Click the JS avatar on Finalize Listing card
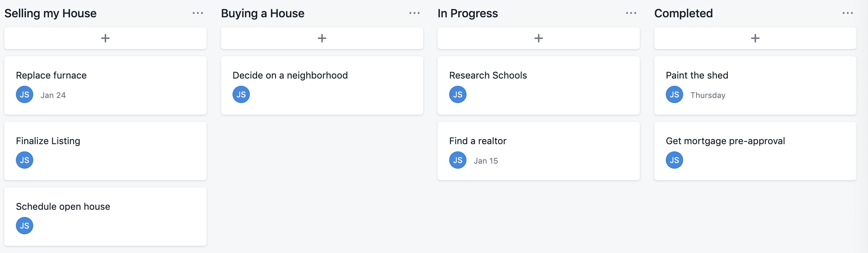 (24, 160)
